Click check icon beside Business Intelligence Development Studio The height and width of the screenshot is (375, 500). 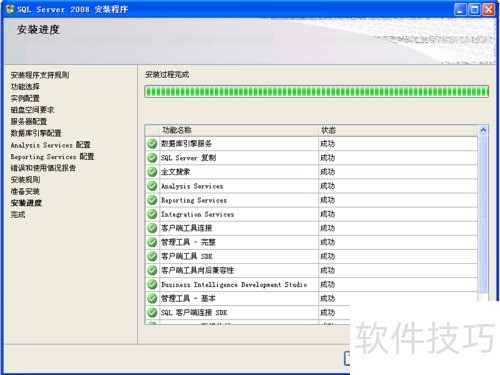point(152,284)
